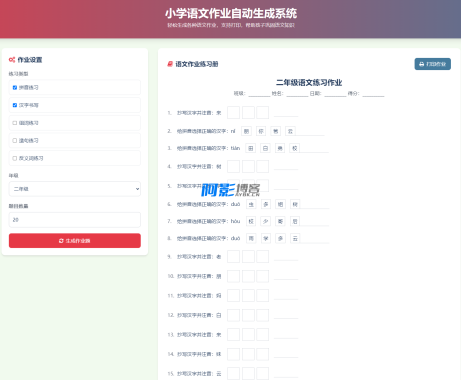Select option 少 in question 7 (hòu)
Image resolution: width=461 pixels, height=380 pixels.
[266, 221]
